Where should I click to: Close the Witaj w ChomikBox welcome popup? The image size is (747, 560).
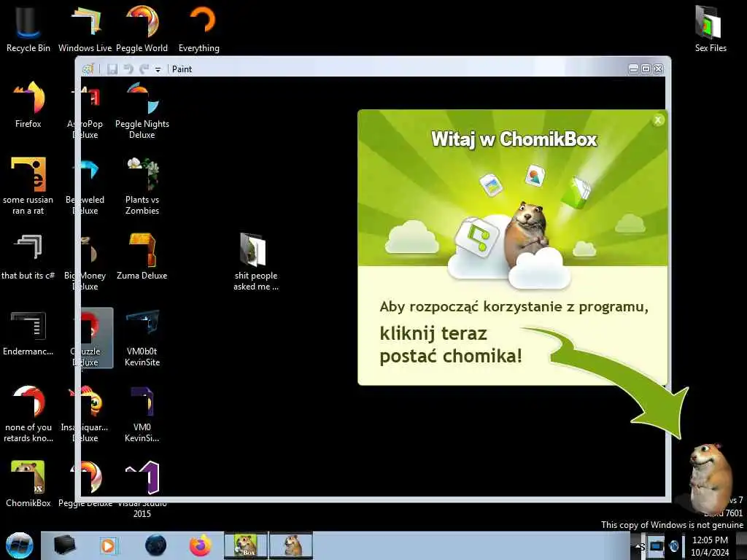tap(658, 120)
